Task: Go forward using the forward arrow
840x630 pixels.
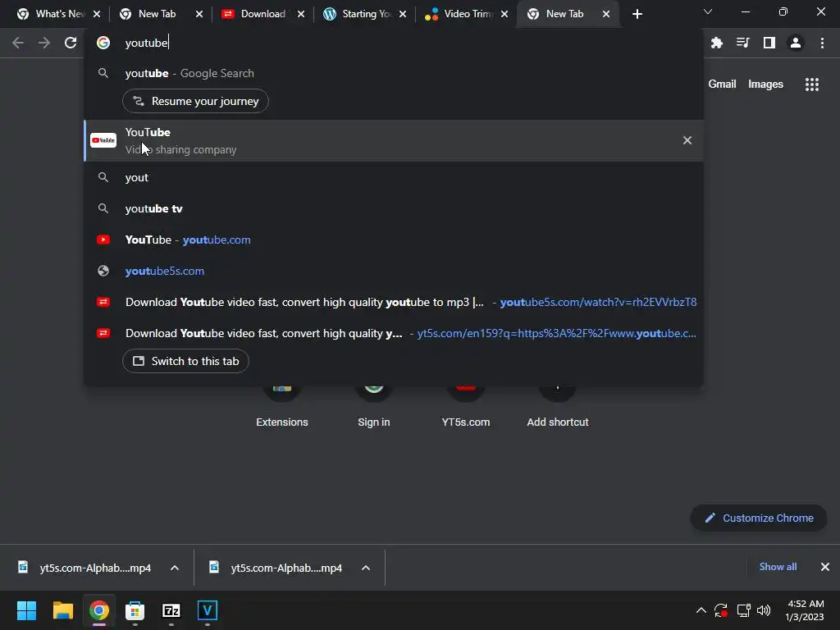Action: click(x=44, y=43)
